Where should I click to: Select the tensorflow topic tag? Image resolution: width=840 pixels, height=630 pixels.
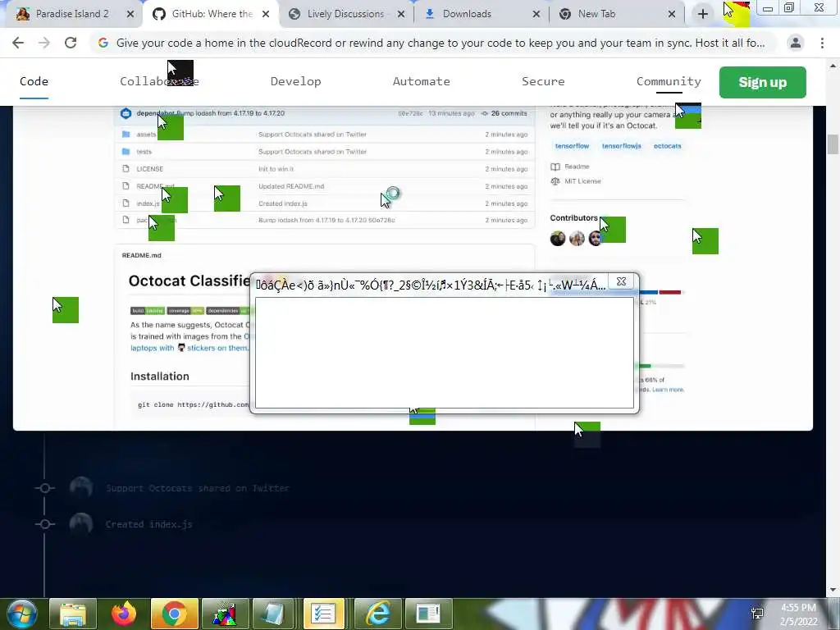[572, 146]
